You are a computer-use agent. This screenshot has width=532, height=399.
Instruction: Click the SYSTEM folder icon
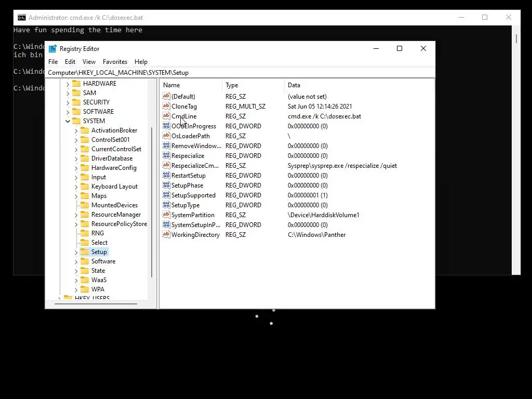click(x=76, y=121)
